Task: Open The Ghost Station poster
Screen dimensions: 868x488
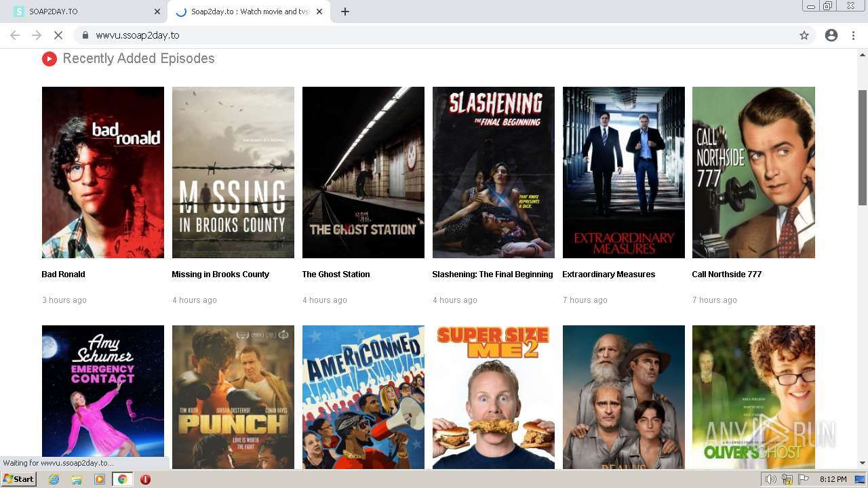Action: pos(363,172)
